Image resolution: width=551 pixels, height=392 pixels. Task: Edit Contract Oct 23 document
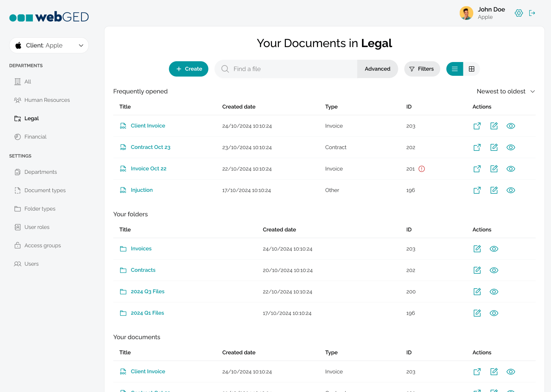click(494, 147)
